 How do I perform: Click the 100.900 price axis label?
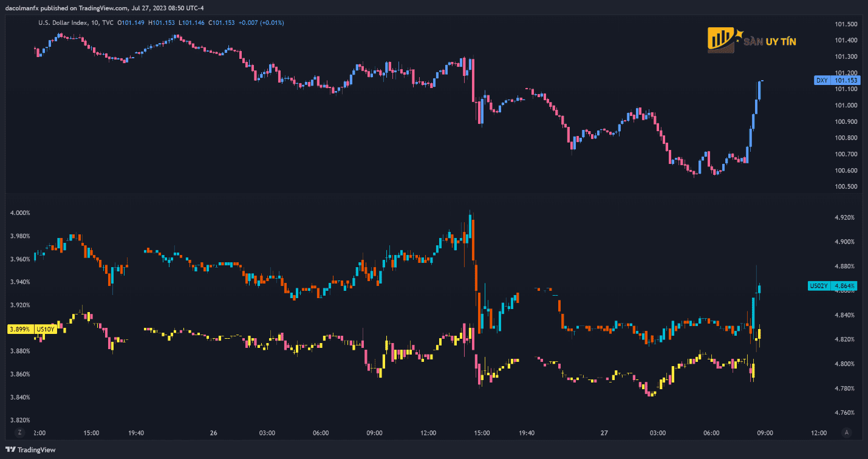coord(846,121)
